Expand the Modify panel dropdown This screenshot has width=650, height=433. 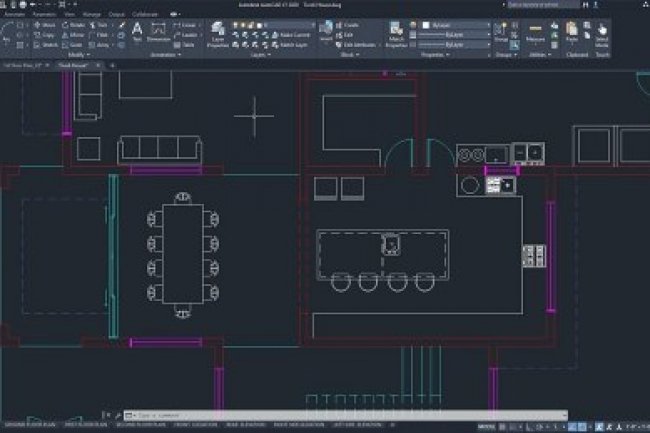click(x=78, y=55)
